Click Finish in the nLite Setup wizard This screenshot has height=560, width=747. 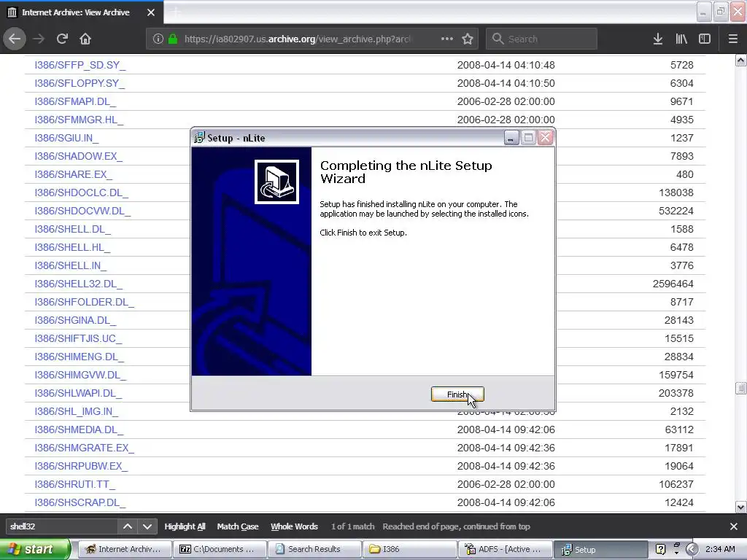[457, 394]
